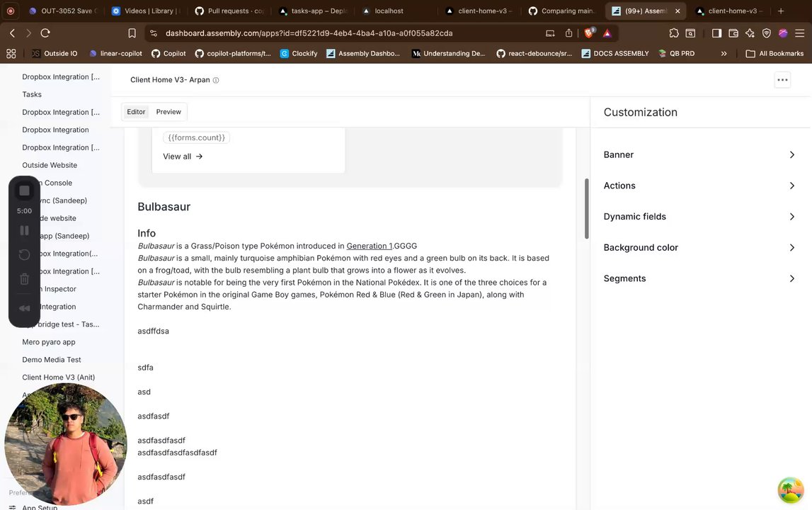Screen dimensions: 812x510
Task: Click View all arrow link
Action: (x=183, y=157)
